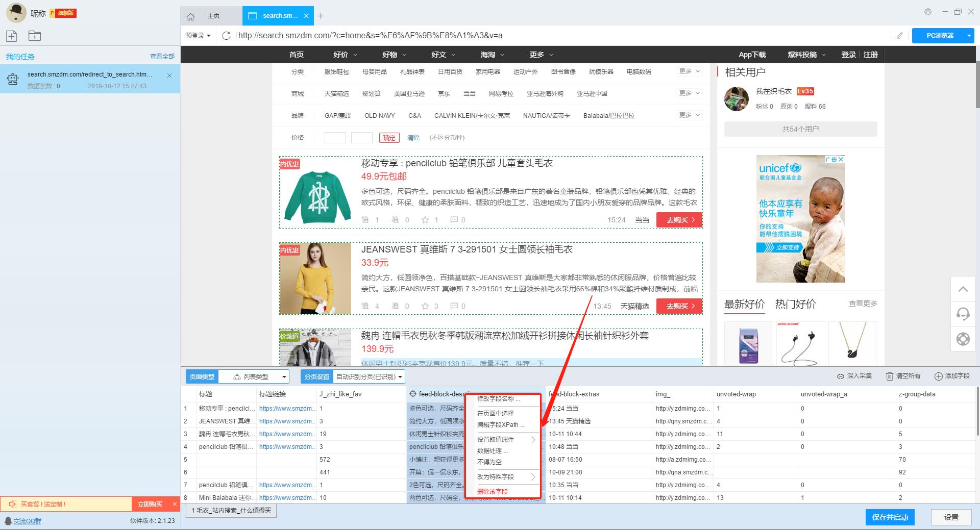Close the 买套餐 promotion banner
980x530 pixels.
(175, 504)
